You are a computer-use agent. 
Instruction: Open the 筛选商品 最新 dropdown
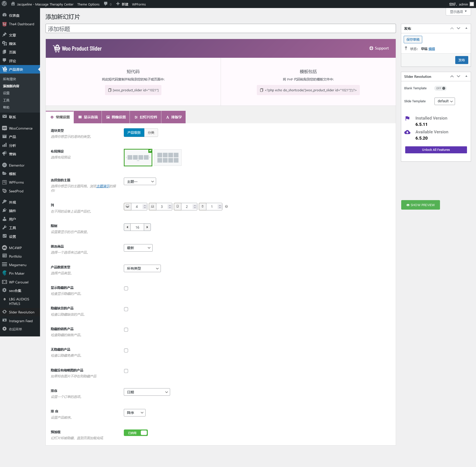[x=138, y=248]
